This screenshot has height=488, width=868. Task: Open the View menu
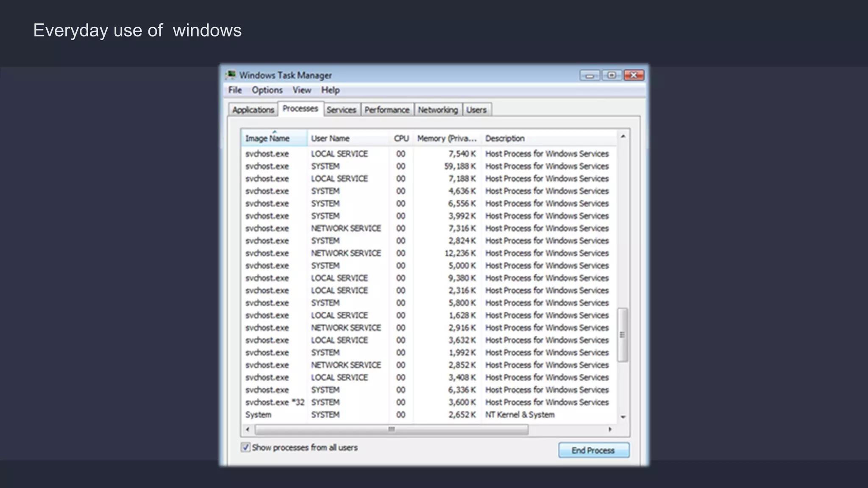point(302,90)
